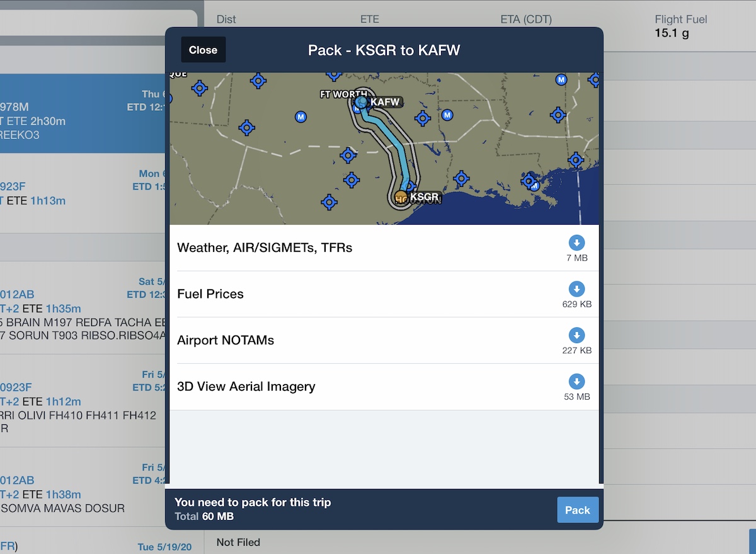This screenshot has width=756, height=554.
Task: Select the 3D View Aerial Imagery row
Action: (x=246, y=387)
